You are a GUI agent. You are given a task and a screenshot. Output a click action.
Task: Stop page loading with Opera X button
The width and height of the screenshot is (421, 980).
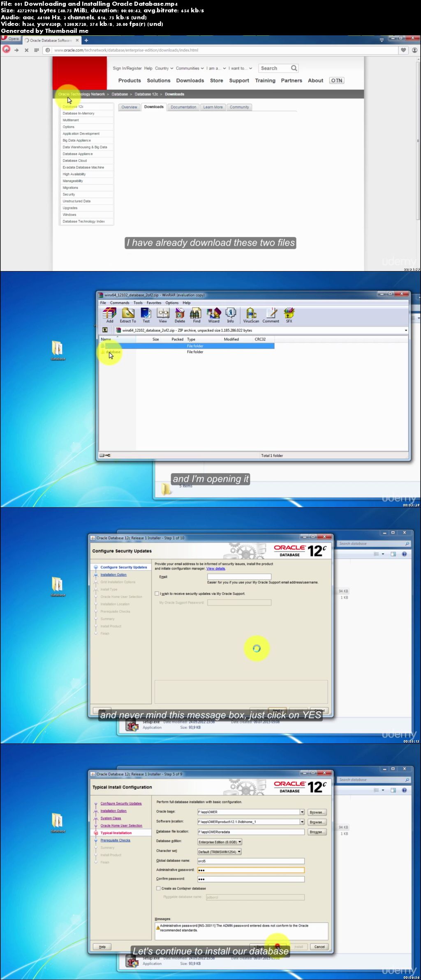point(26,50)
